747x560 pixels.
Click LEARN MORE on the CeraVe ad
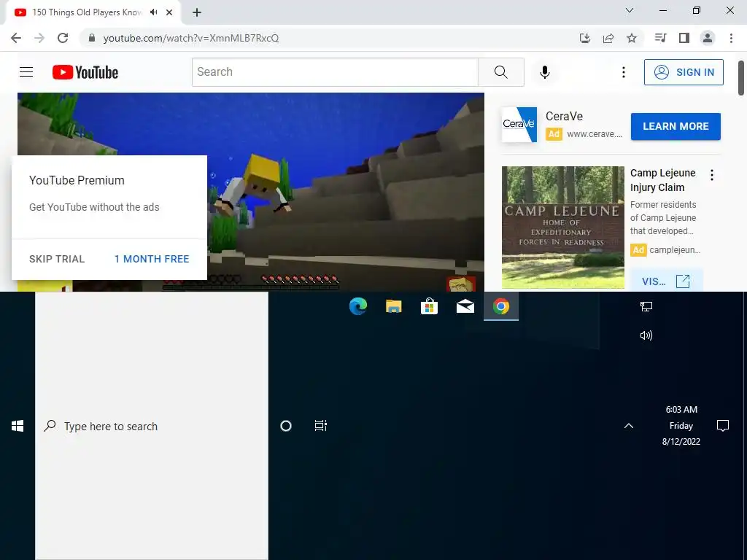[x=676, y=126]
